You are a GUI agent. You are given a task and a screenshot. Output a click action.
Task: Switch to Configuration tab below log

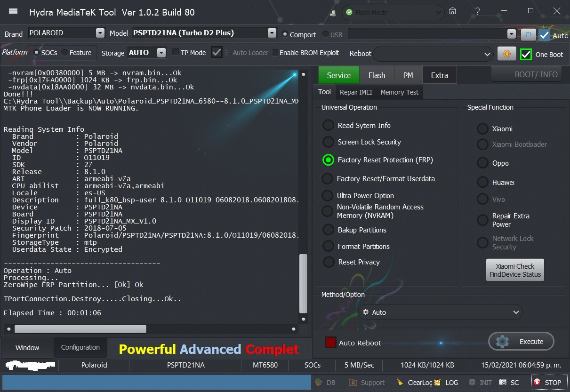click(x=80, y=347)
